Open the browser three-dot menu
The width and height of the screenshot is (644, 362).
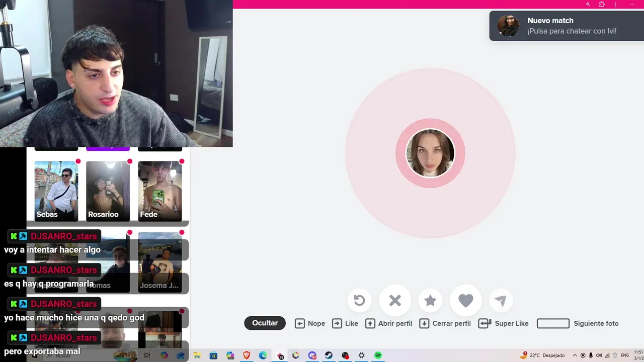click(x=615, y=4)
